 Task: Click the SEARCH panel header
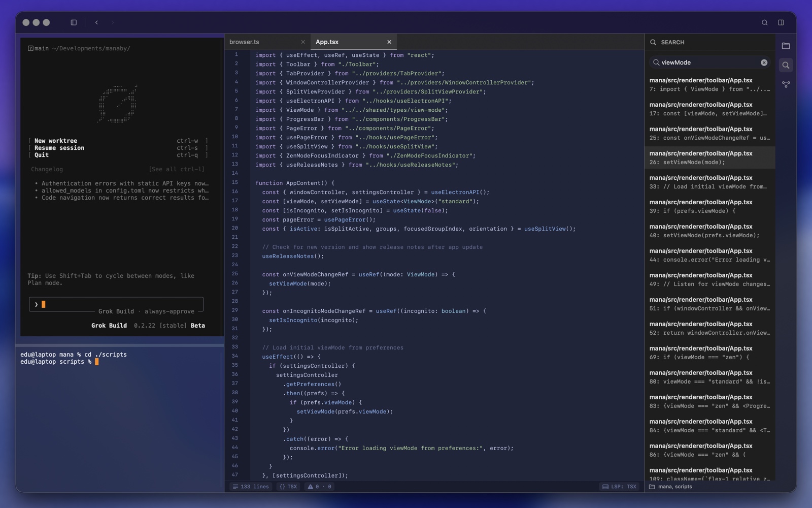tap(672, 42)
